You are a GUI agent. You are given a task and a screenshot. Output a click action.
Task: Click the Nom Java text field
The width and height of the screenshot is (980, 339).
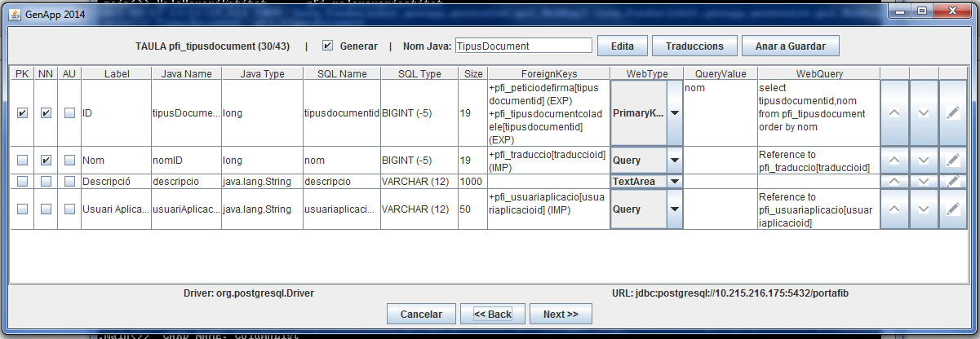[522, 46]
